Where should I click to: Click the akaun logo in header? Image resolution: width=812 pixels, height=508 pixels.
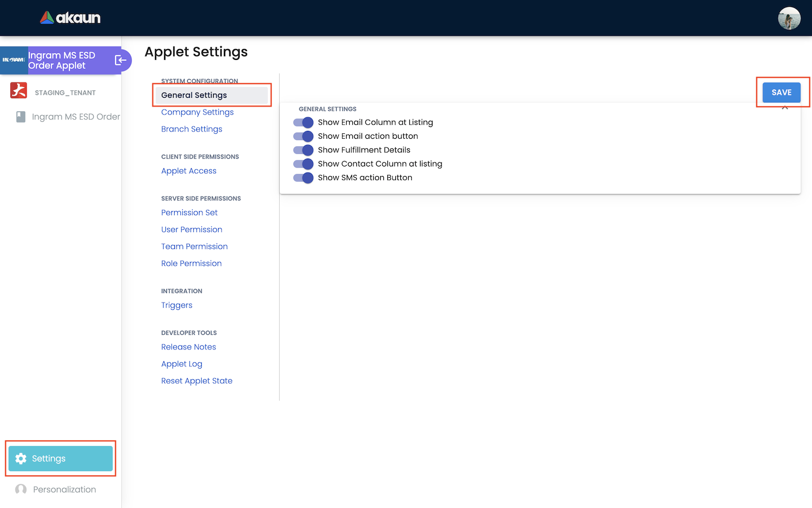point(70,18)
